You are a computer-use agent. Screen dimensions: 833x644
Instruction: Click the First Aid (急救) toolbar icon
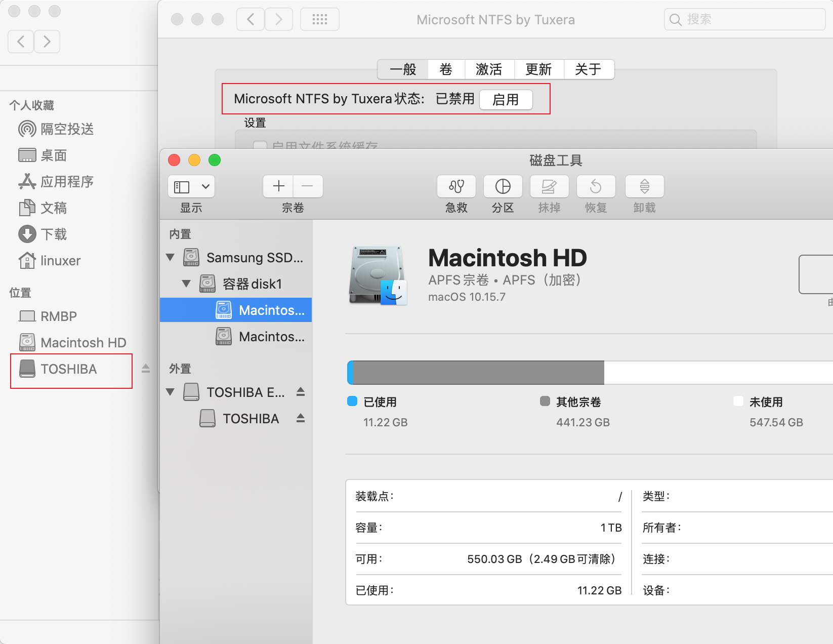[456, 186]
